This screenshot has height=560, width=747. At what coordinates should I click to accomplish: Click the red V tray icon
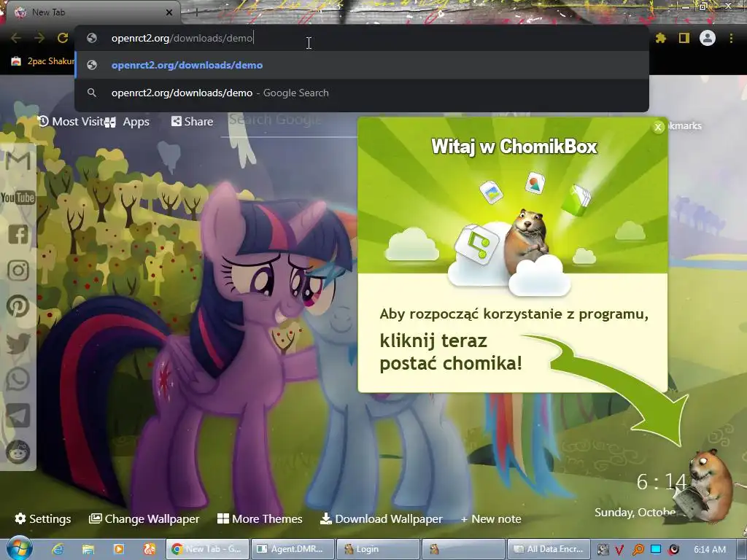click(x=620, y=550)
